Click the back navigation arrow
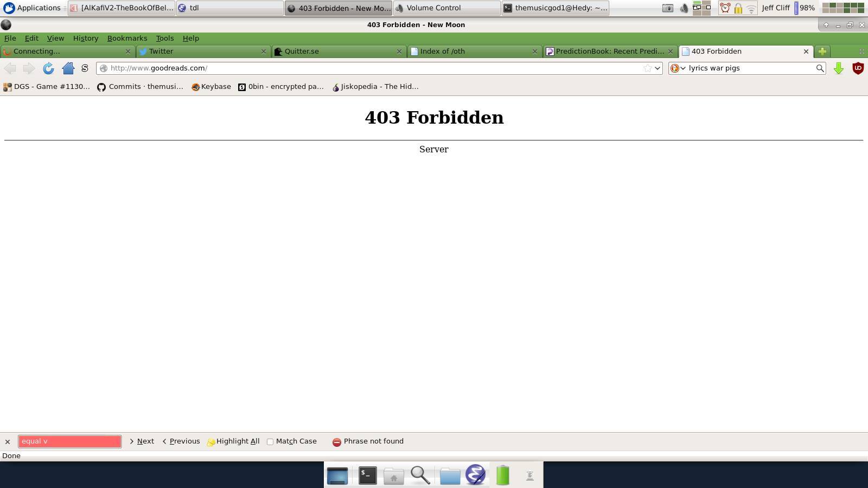 10,68
